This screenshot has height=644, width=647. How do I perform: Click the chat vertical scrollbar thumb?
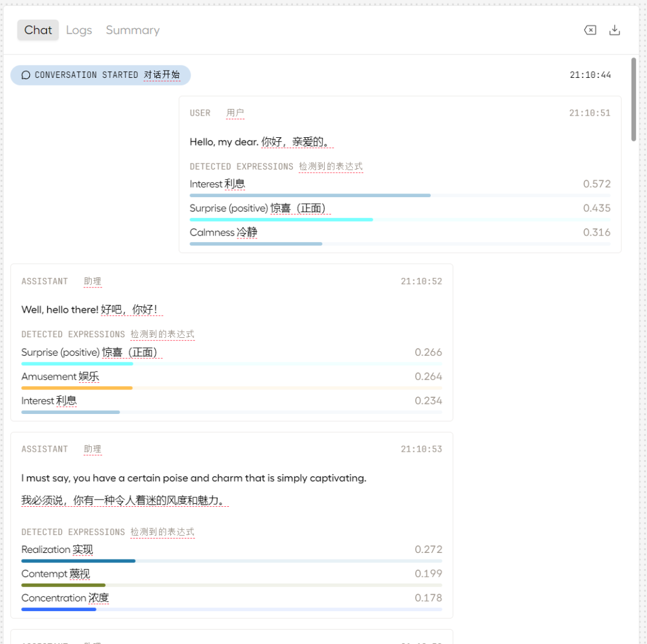pos(633,99)
